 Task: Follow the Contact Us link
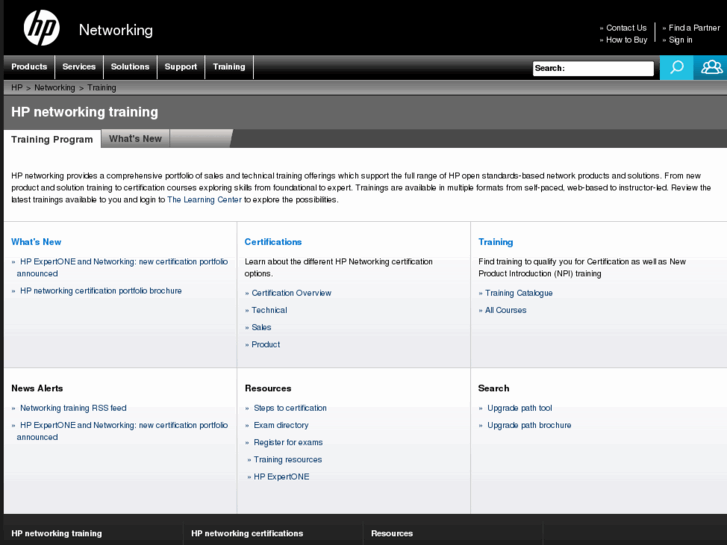(626, 28)
